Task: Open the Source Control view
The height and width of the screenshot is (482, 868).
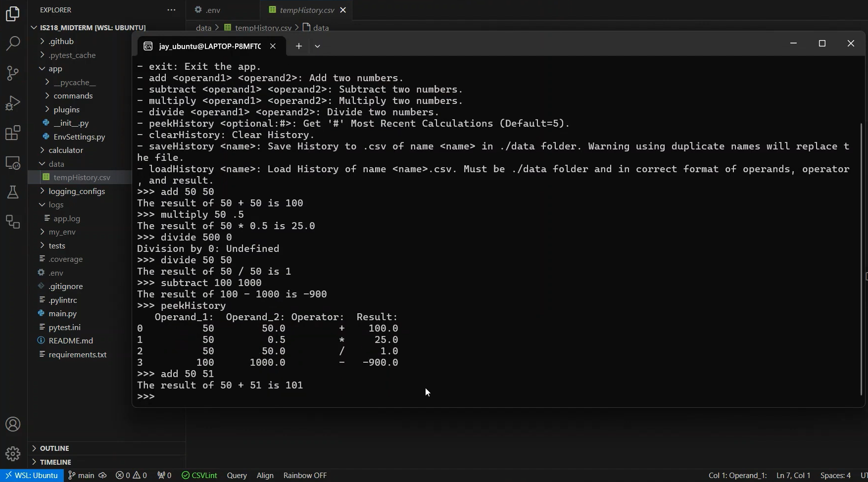Action: (x=12, y=73)
